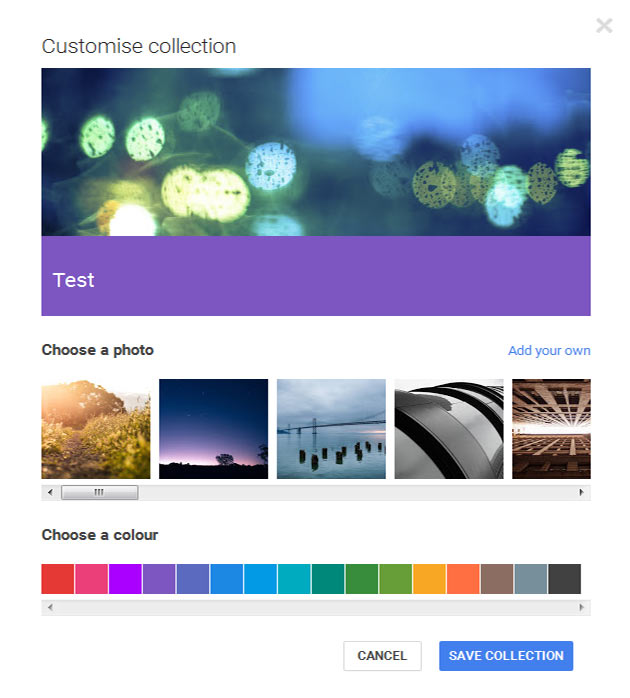
Task: Select the black and white architecture photo
Action: coord(449,429)
